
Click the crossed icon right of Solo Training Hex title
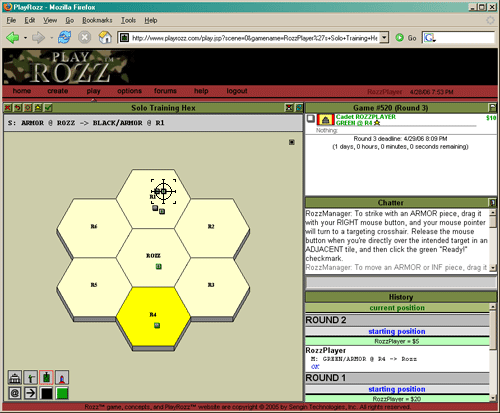click(x=289, y=108)
